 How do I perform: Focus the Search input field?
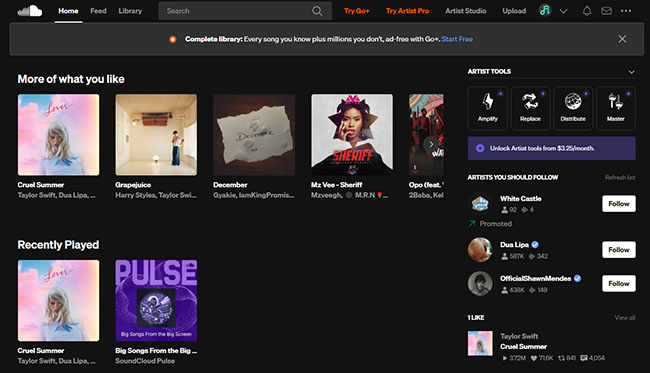coord(245,11)
